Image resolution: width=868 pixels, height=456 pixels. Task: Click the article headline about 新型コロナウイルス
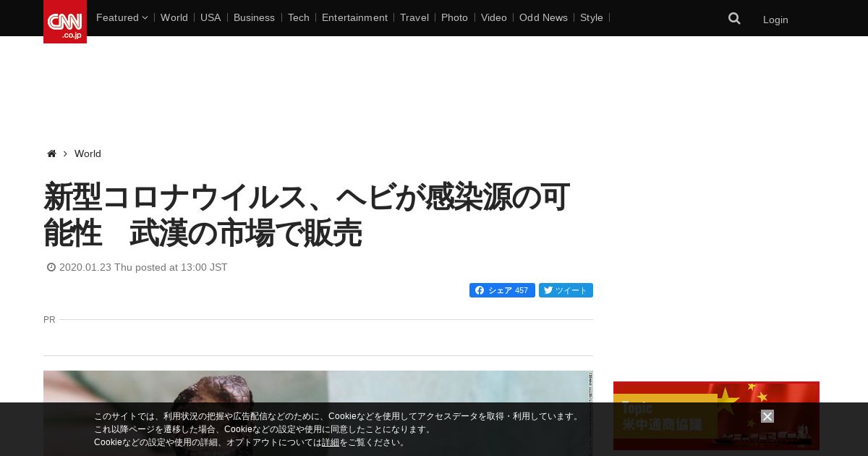tap(307, 215)
